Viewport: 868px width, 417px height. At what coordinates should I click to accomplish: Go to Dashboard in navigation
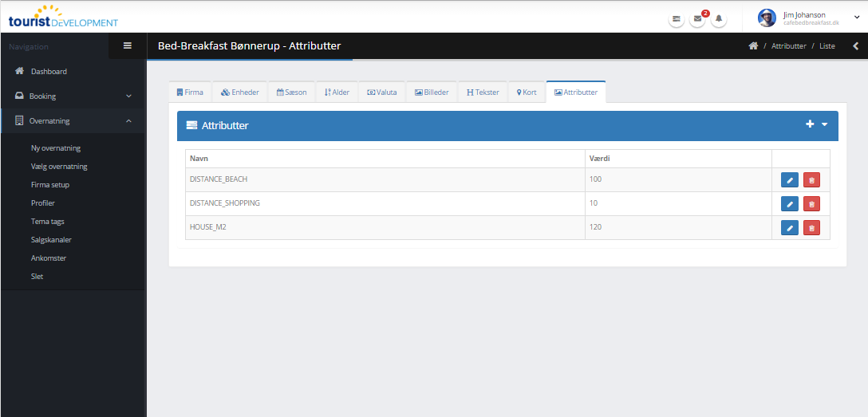coord(49,72)
